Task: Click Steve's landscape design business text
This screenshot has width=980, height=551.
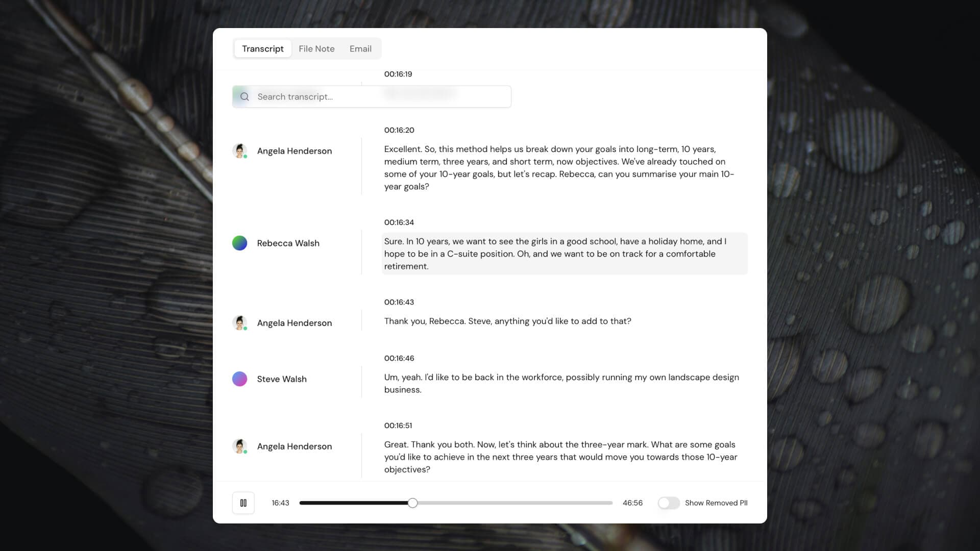Action: [561, 383]
